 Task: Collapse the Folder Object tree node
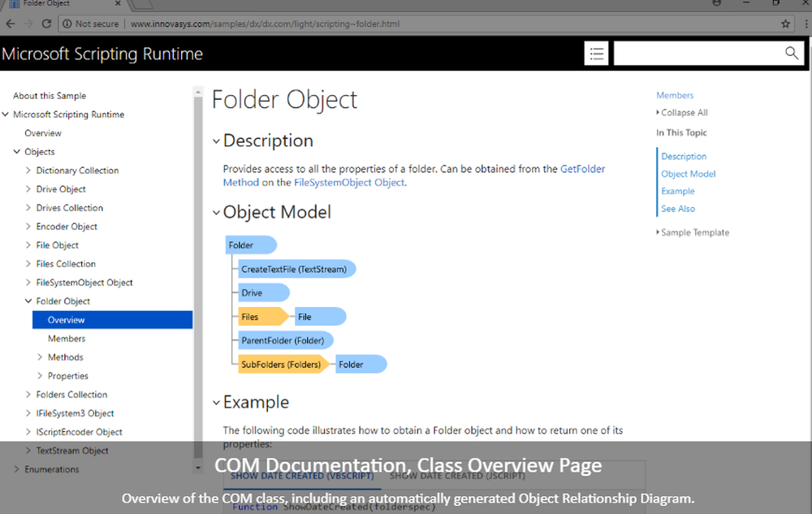pyautogui.click(x=28, y=300)
